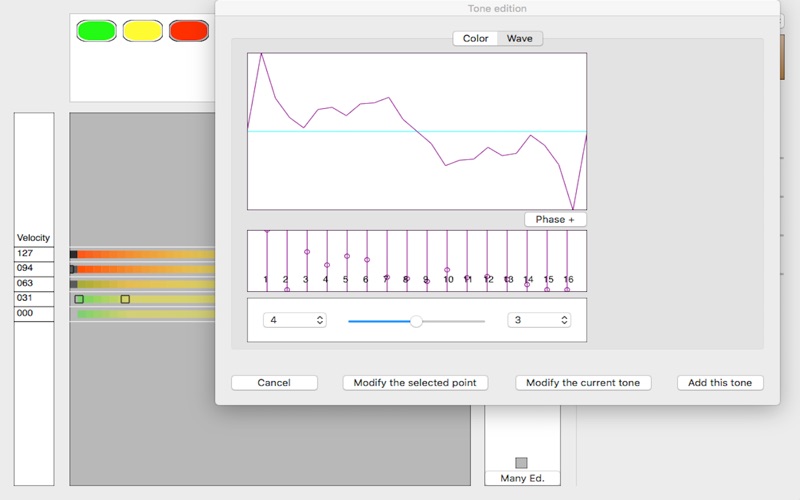
Task: Select the red color swatch
Action: (x=189, y=31)
